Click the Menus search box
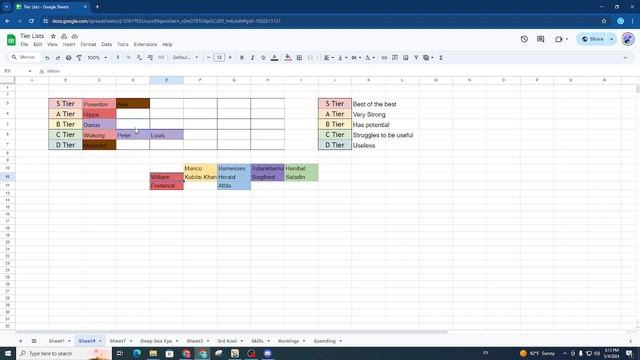Image resolution: width=640 pixels, height=360 pixels. pos(24,58)
